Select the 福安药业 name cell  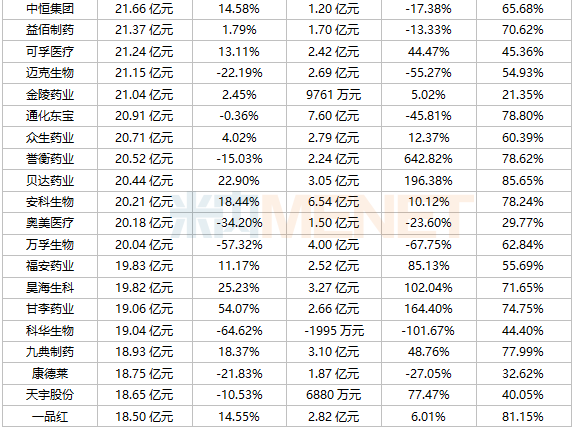pos(50,266)
